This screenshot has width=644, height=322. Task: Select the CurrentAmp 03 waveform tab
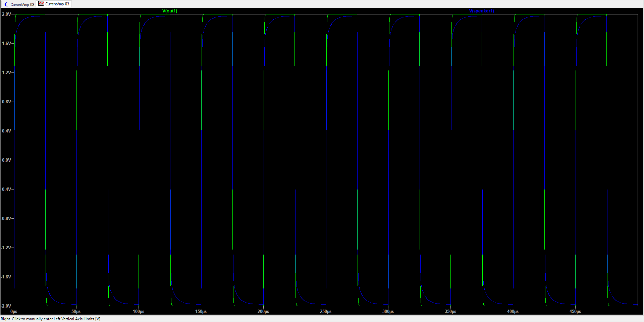pyautogui.click(x=54, y=4)
